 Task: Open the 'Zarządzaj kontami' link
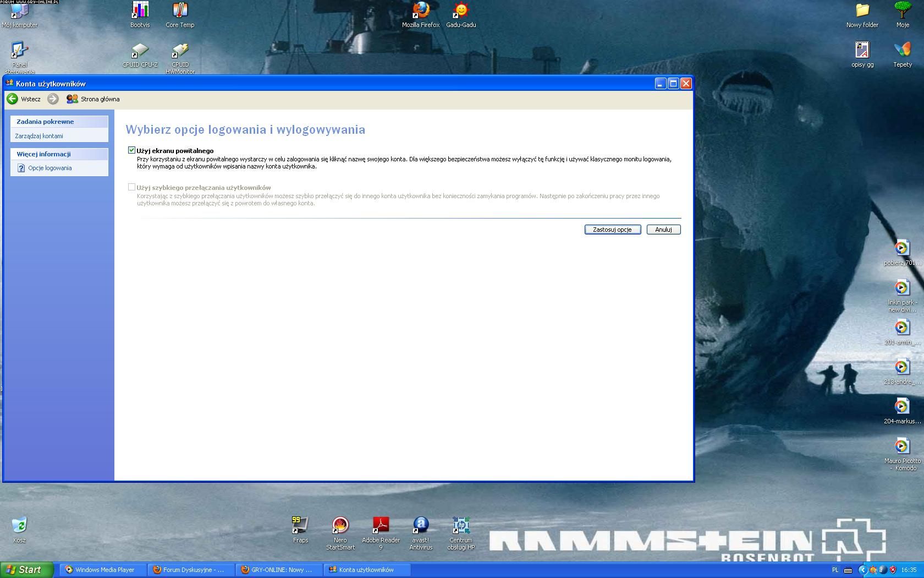click(39, 136)
